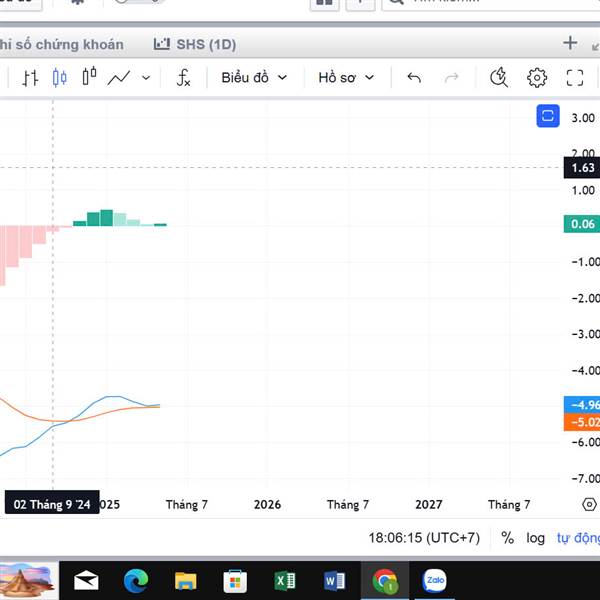Click the 3.00 price scale label
The image size is (600, 600).
click(583, 118)
